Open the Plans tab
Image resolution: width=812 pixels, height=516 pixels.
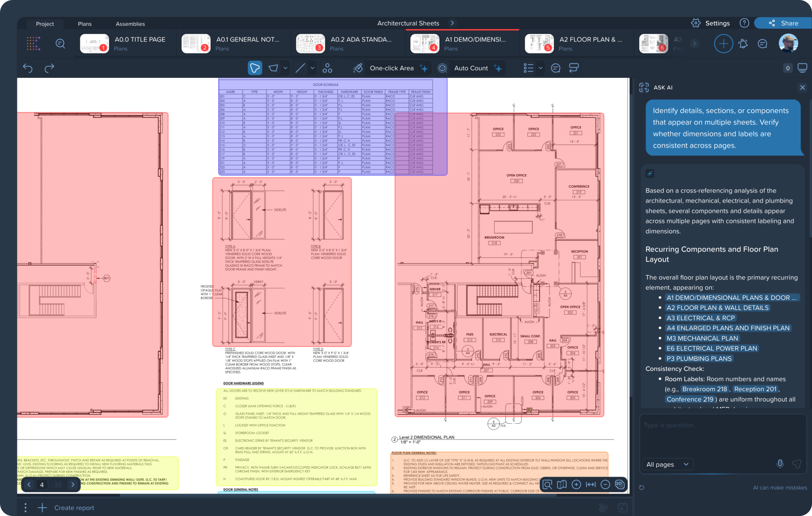[85, 24]
